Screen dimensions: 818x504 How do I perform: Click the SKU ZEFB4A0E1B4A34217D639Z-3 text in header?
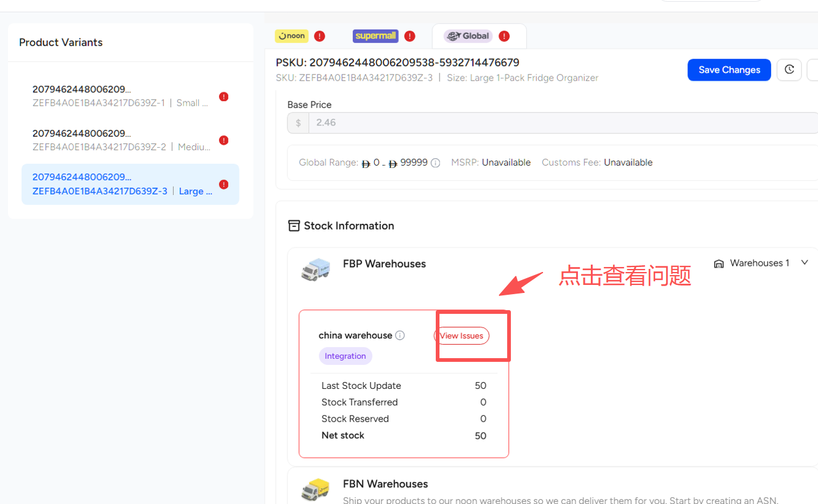pos(355,78)
